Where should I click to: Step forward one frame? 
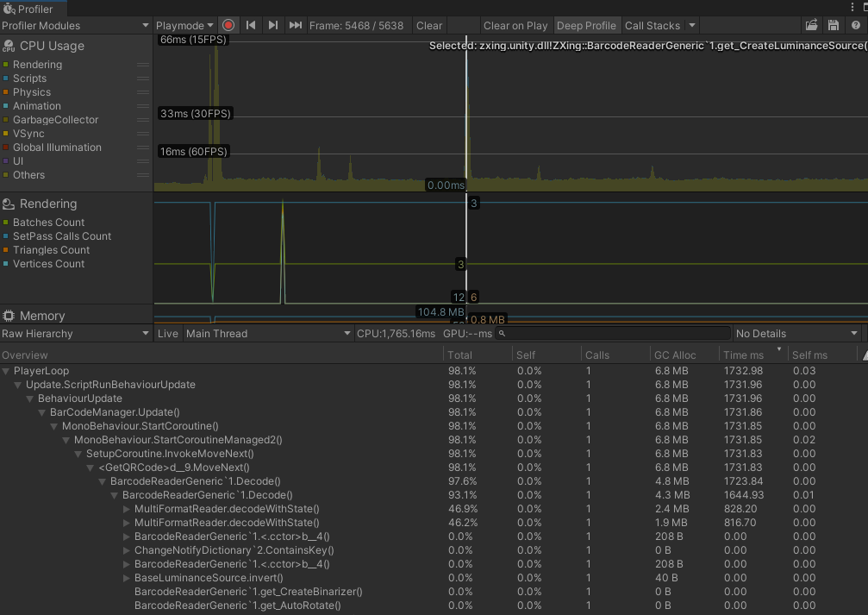(273, 25)
